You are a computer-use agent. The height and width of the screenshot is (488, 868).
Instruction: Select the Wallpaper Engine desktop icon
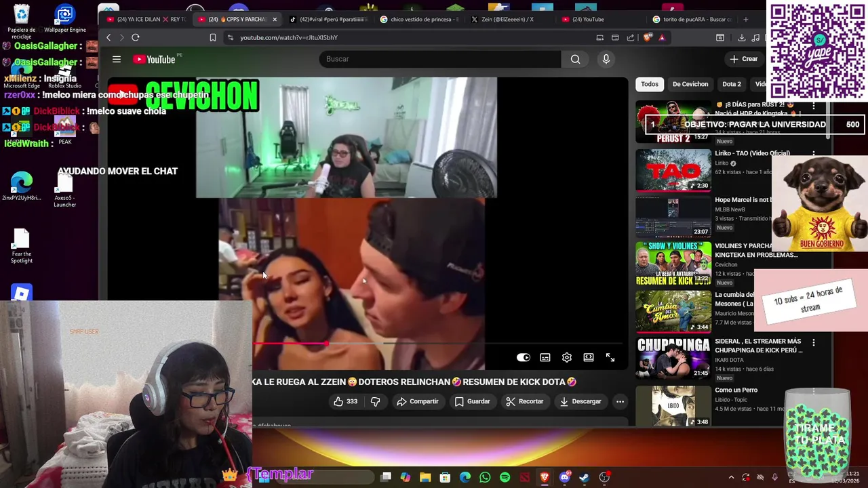click(x=65, y=18)
